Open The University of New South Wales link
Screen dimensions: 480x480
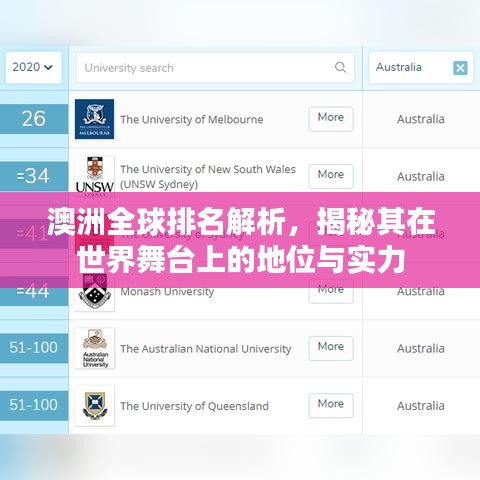coord(208,176)
